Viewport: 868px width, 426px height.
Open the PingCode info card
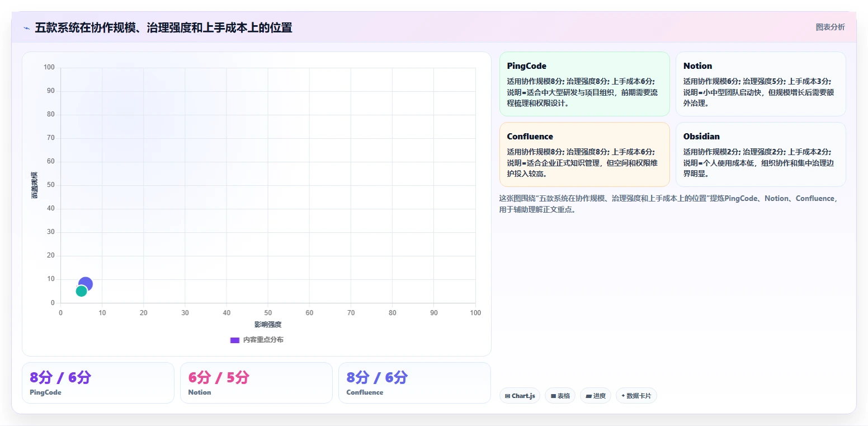tap(584, 84)
